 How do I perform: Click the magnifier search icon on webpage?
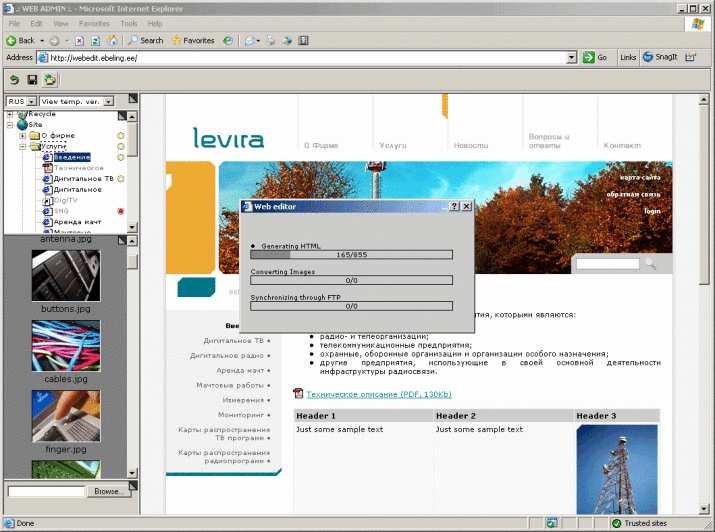pos(650,263)
